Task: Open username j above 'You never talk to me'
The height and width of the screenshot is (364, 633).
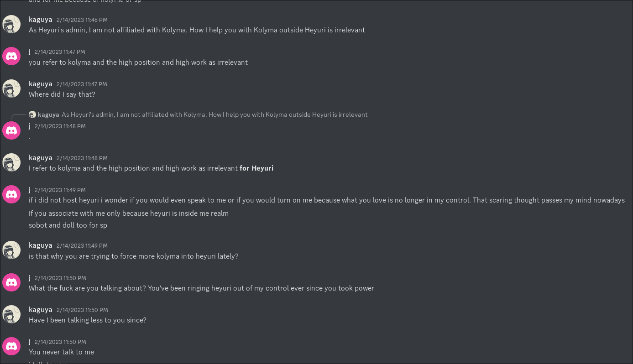Action: [30, 342]
